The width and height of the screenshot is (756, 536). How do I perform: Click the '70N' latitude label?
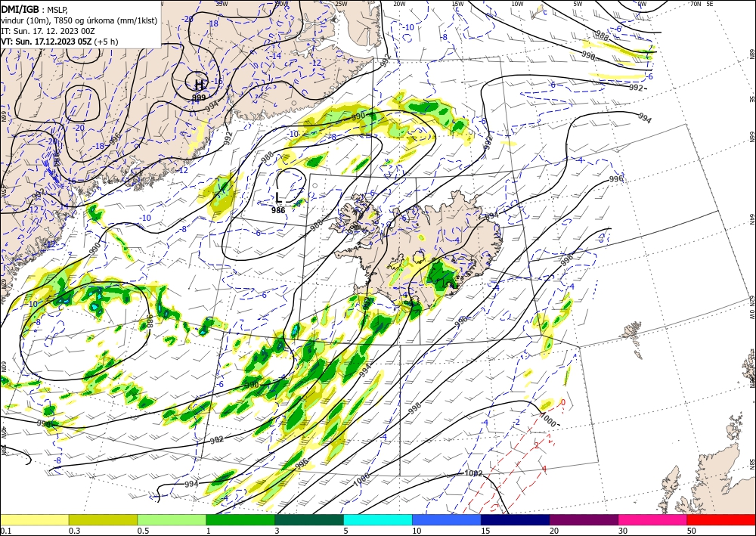pos(696,3)
